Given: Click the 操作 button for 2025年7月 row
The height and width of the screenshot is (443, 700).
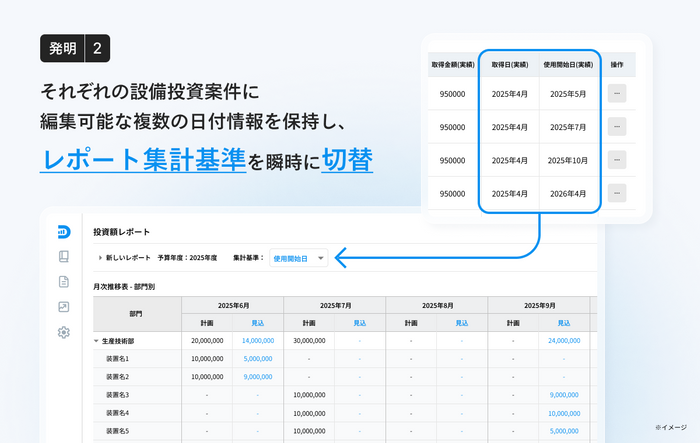Looking at the screenshot, I should pyautogui.click(x=617, y=126).
